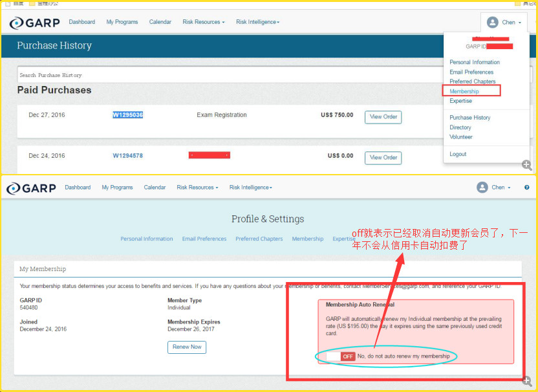The image size is (538, 392).
Task: Click the 'Dec 24, 2016' purchase date
Action: pyautogui.click(x=47, y=156)
